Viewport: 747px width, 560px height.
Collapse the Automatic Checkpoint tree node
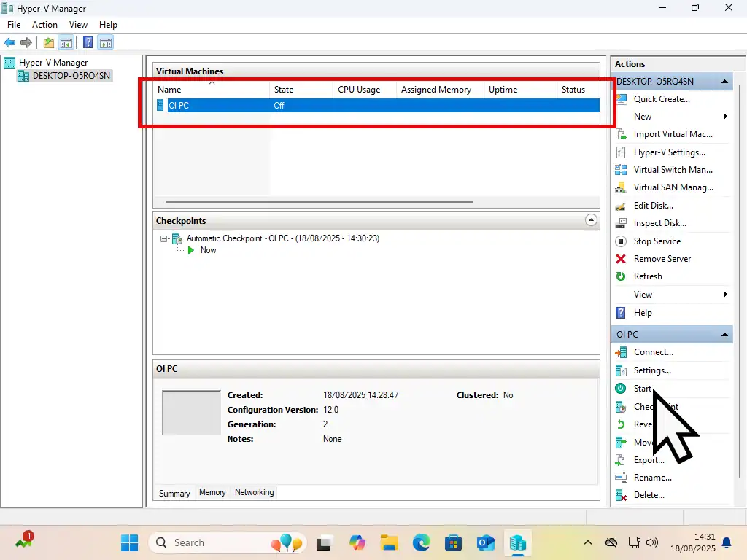click(165, 238)
